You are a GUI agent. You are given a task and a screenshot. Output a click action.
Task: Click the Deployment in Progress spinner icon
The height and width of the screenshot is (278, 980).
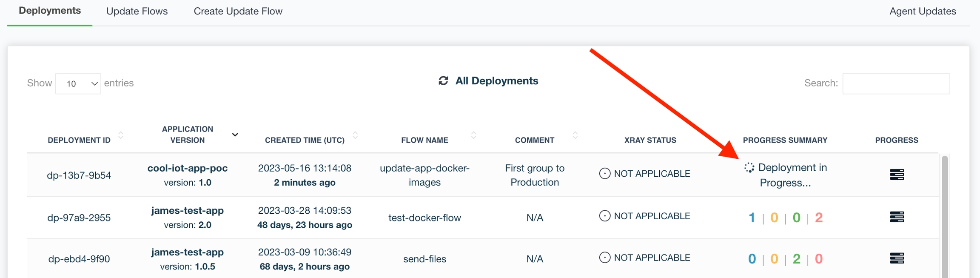[749, 168]
